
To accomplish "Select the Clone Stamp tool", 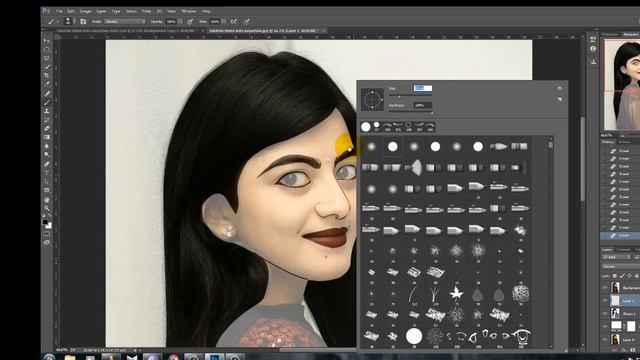I will [47, 111].
